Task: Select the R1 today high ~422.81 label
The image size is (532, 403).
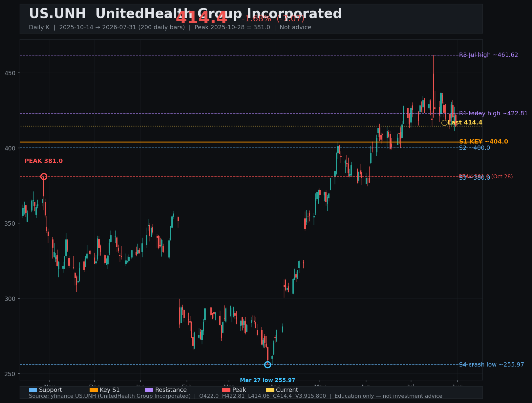Action: (x=493, y=113)
